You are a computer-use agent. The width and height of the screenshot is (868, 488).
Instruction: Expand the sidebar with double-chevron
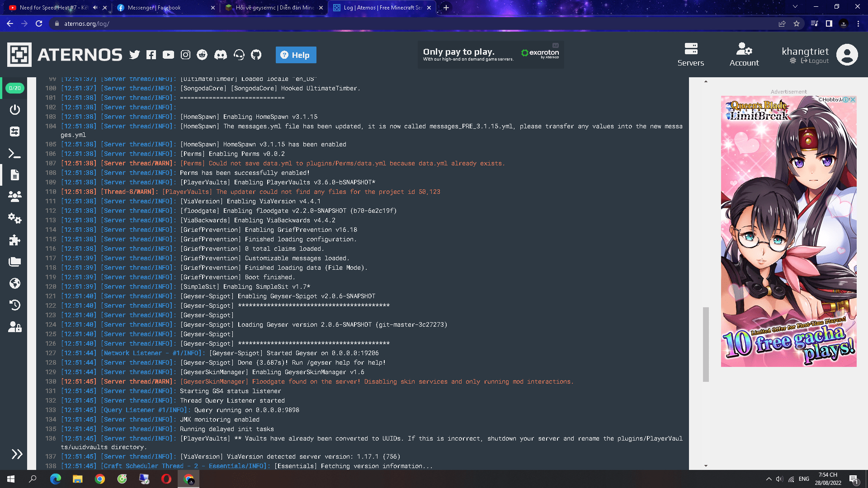[17, 454]
